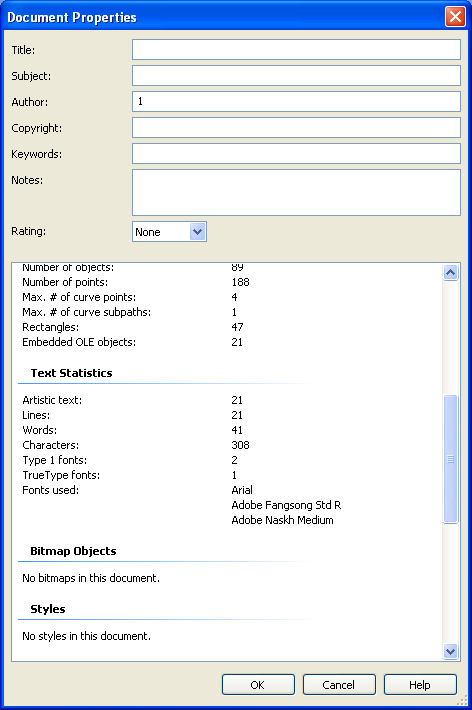Click the OK button
The width and height of the screenshot is (472, 710).
tap(258, 685)
